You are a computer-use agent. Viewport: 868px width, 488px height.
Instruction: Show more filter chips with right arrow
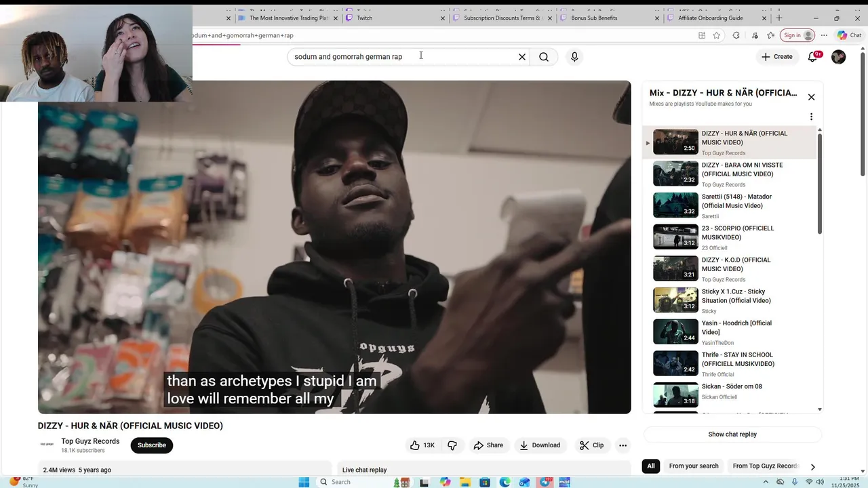click(812, 467)
